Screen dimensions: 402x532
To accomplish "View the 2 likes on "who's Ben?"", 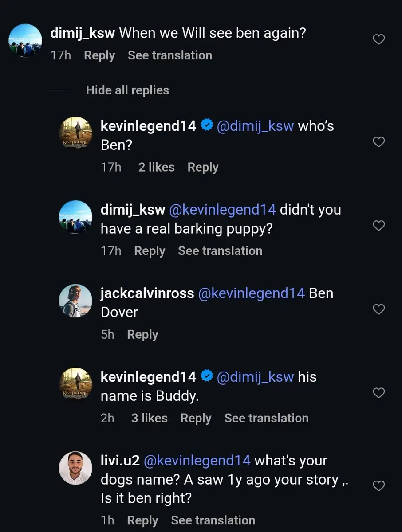I will pyautogui.click(x=156, y=167).
